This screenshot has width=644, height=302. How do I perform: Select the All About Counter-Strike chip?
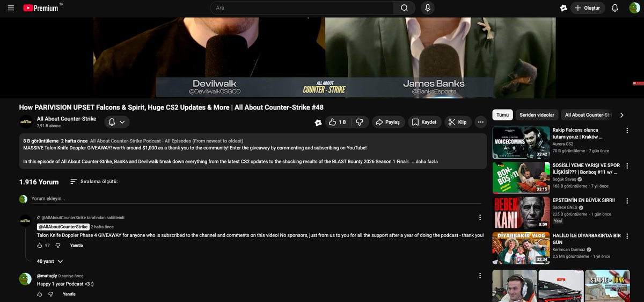[587, 115]
